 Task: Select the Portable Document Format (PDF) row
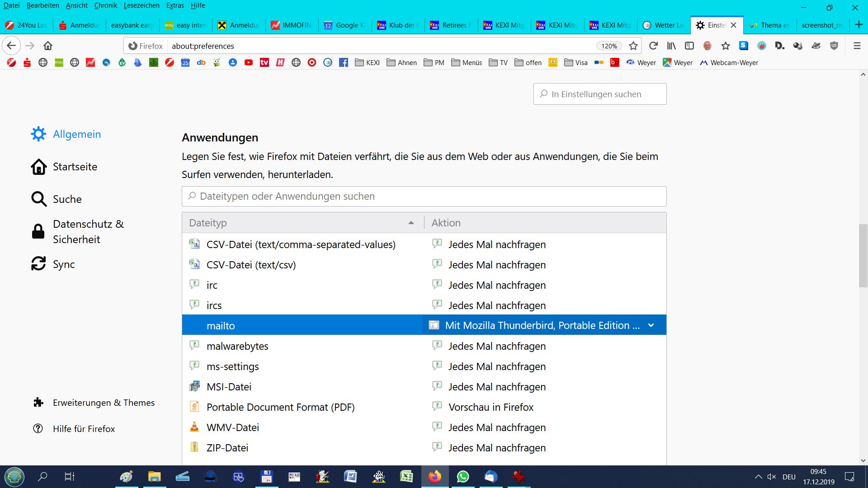pos(280,407)
